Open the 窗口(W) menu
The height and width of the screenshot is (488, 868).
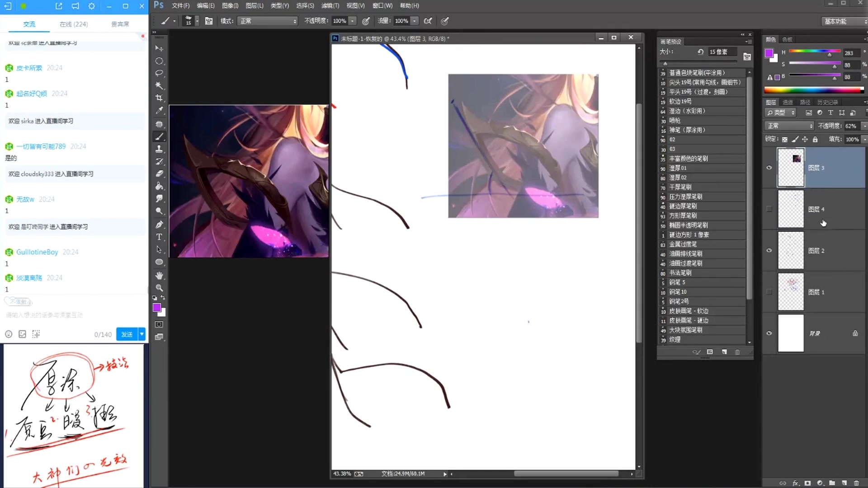click(x=382, y=5)
